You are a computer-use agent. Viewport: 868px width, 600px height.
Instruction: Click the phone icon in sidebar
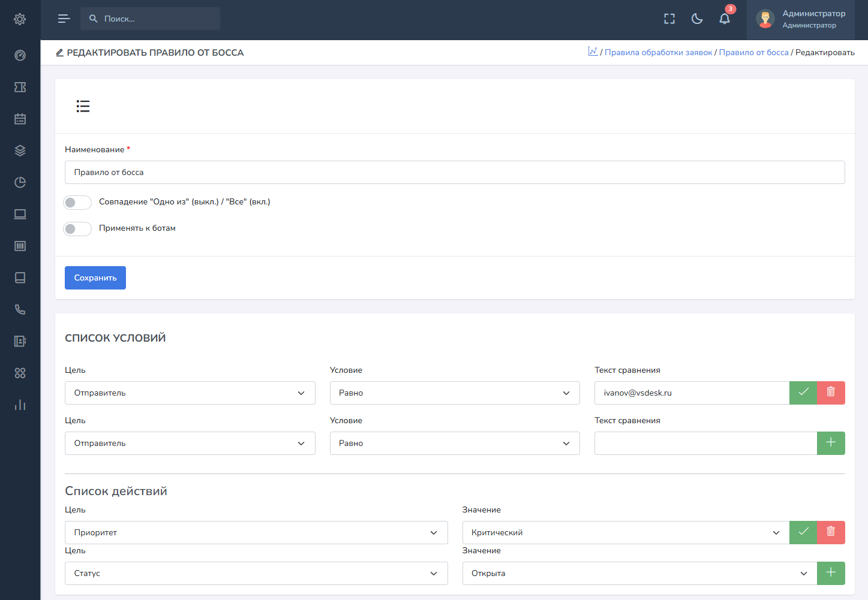click(20, 309)
